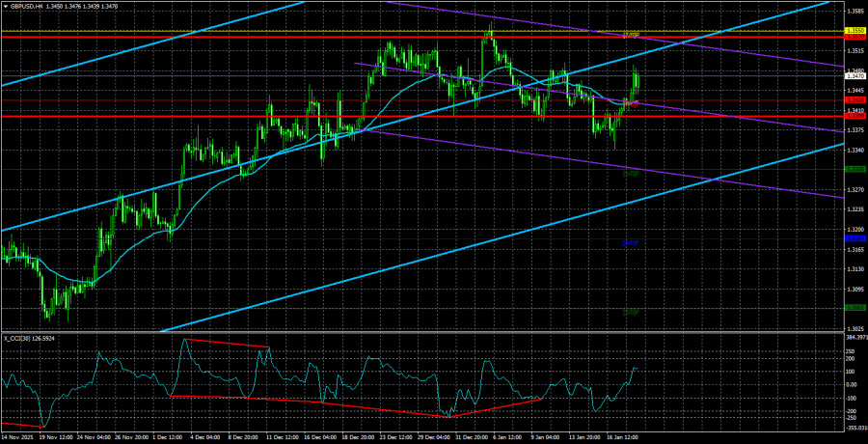Click the chart menu arrow beside GBPUSD,H4
The width and height of the screenshot is (868, 444).
pyautogui.click(x=5, y=7)
